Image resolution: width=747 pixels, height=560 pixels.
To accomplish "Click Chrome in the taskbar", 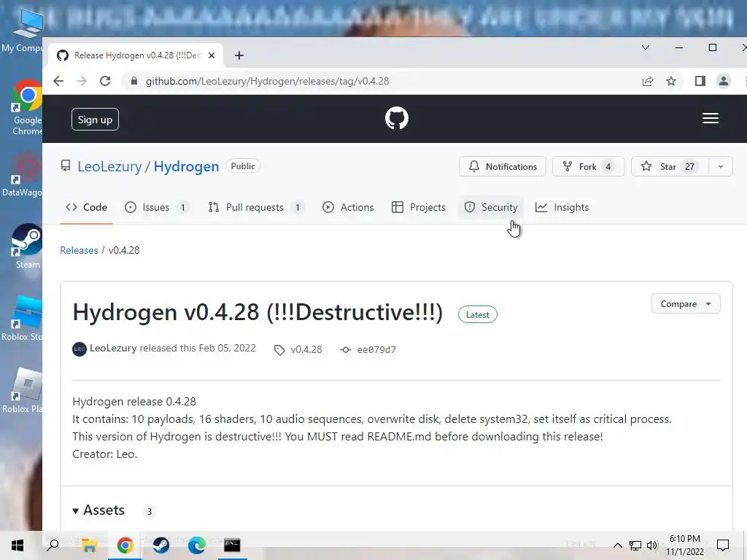I will [x=125, y=545].
